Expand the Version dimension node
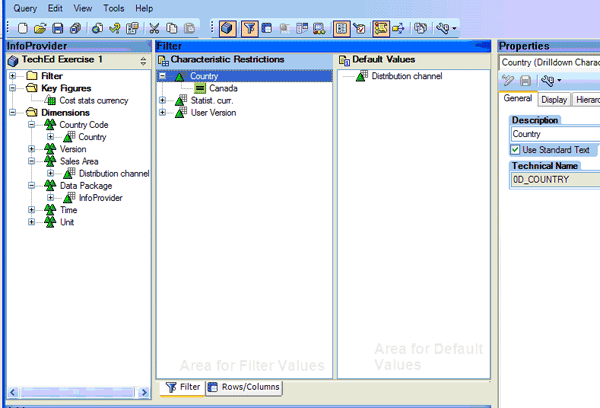Image resolution: width=600 pixels, height=408 pixels. point(31,149)
